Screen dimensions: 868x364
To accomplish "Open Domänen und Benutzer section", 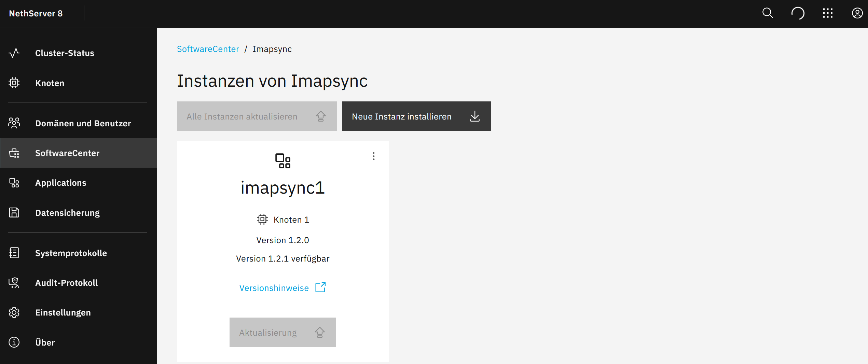I will (x=83, y=123).
